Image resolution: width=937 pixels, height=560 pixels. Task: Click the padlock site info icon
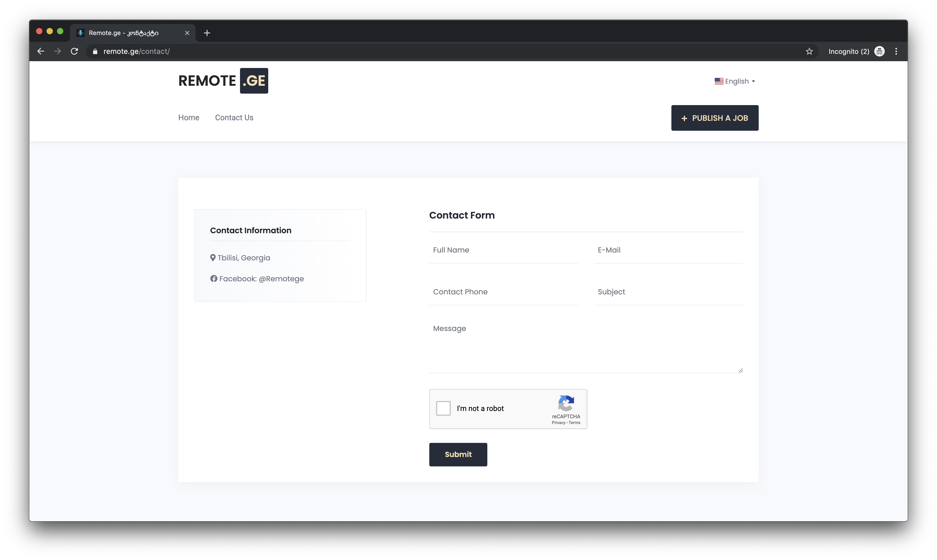click(x=95, y=52)
